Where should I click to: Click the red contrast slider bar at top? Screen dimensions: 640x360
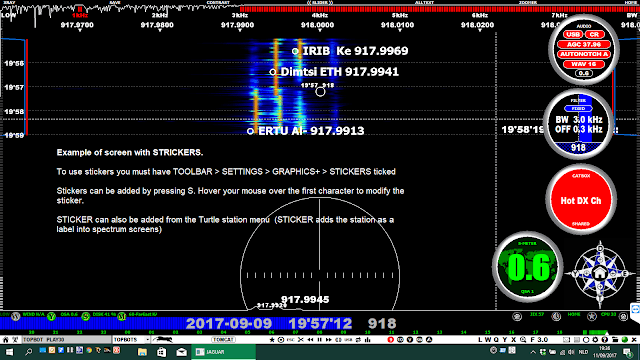[439, 9]
